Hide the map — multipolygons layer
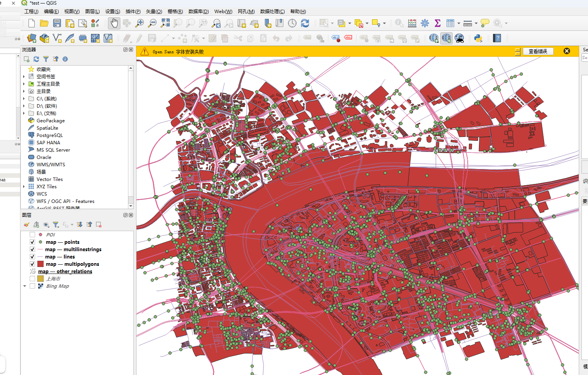 [x=32, y=264]
